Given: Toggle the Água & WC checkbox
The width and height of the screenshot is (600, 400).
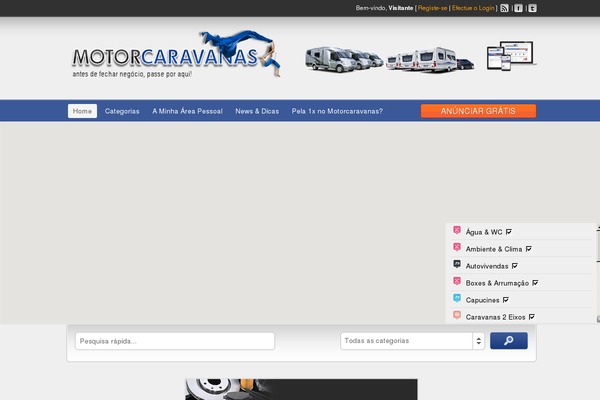Looking at the screenshot, I should tap(509, 232).
